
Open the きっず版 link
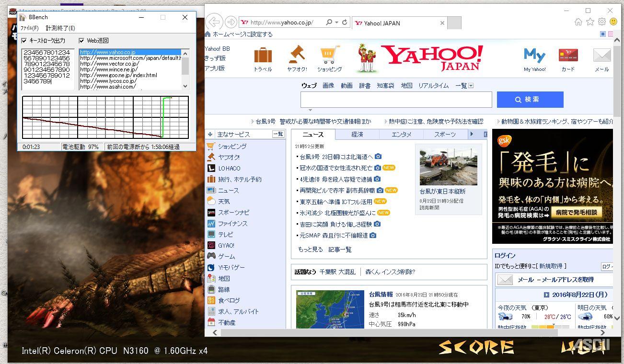pyautogui.click(x=215, y=58)
